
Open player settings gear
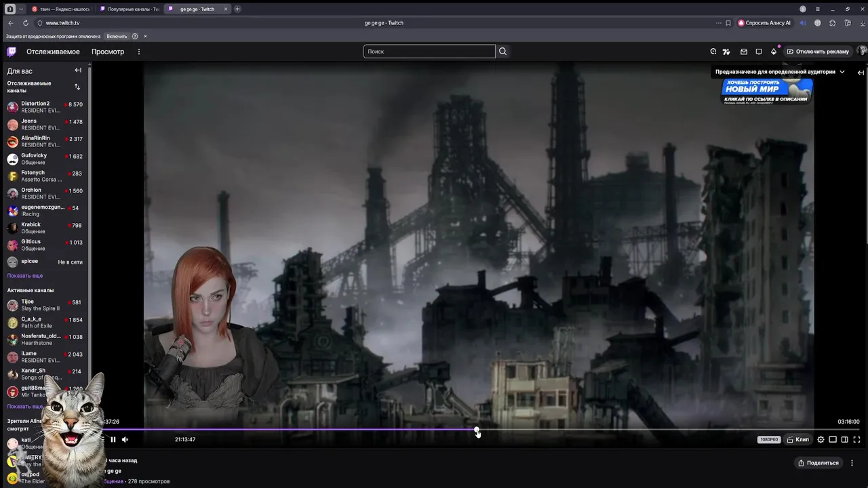tap(821, 439)
